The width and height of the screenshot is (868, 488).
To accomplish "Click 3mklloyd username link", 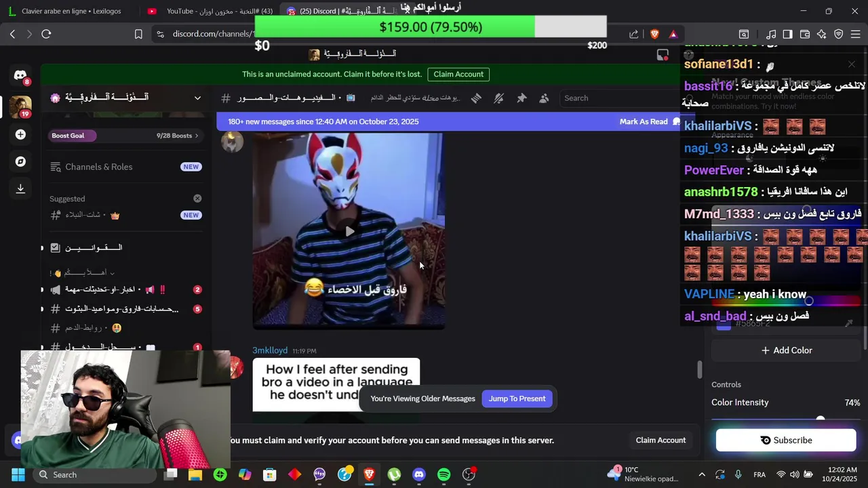I will 270,350.
